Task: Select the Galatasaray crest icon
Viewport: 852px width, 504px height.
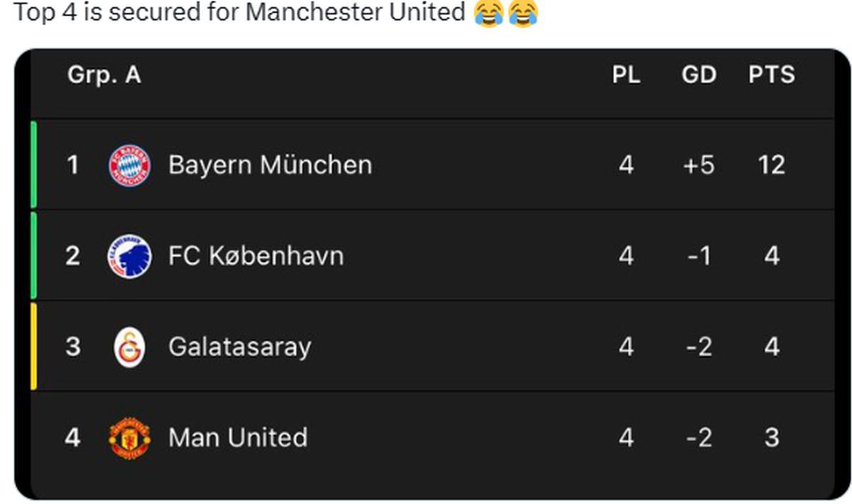Action: [x=129, y=346]
